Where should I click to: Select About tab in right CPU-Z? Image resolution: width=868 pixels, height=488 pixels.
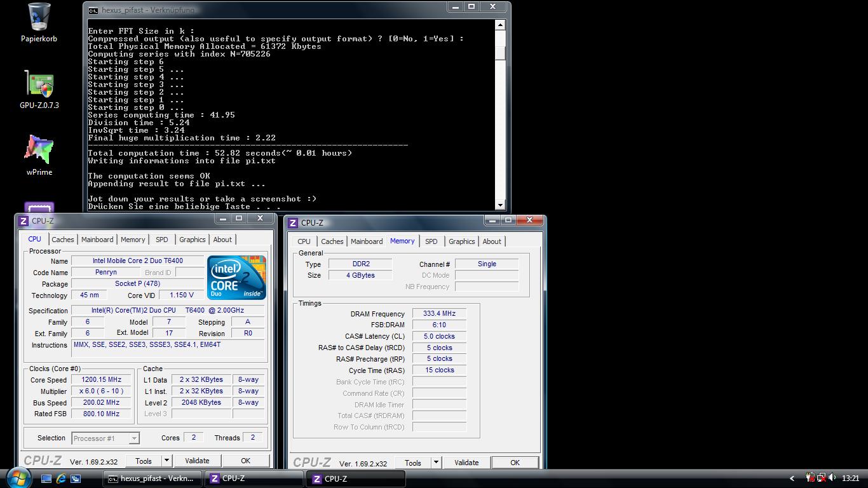[x=492, y=241]
